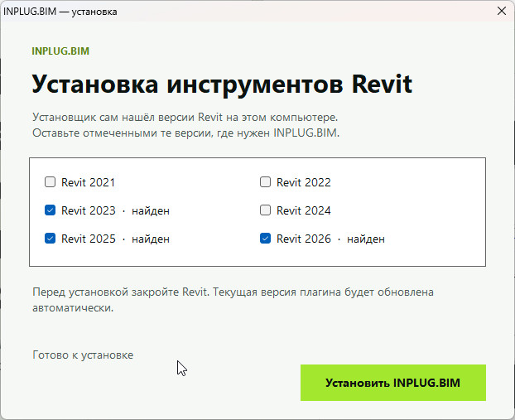Uncheck the Revit 2026 checkbox
Viewport: 515px width, 420px height.
[x=266, y=239]
